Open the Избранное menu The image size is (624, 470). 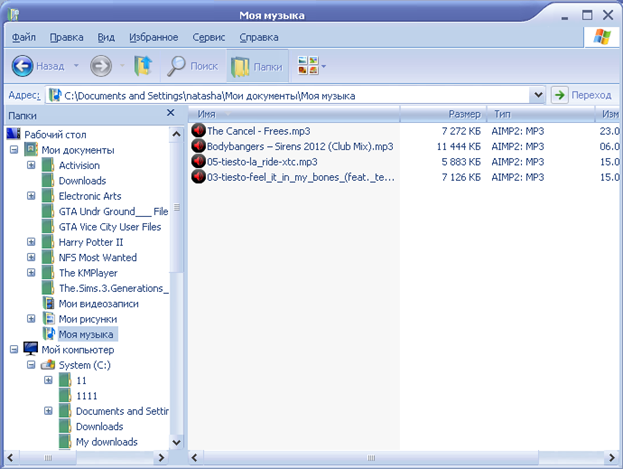point(154,37)
